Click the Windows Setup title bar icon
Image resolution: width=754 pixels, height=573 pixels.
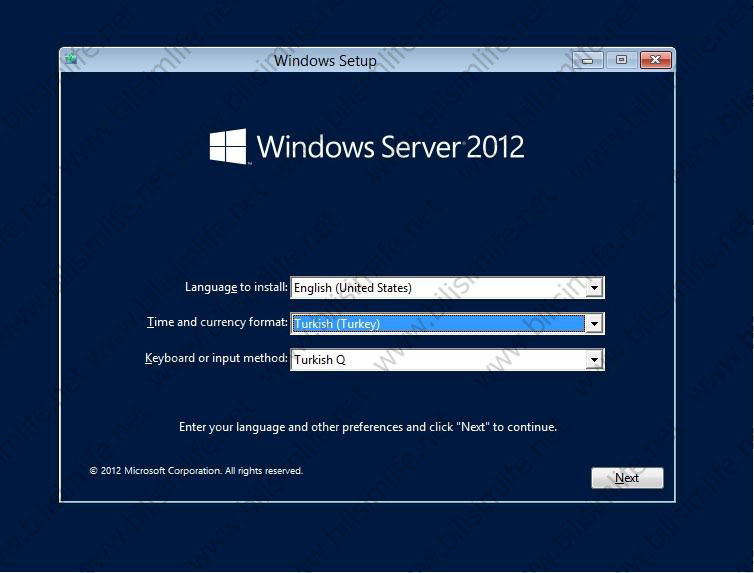(x=71, y=59)
